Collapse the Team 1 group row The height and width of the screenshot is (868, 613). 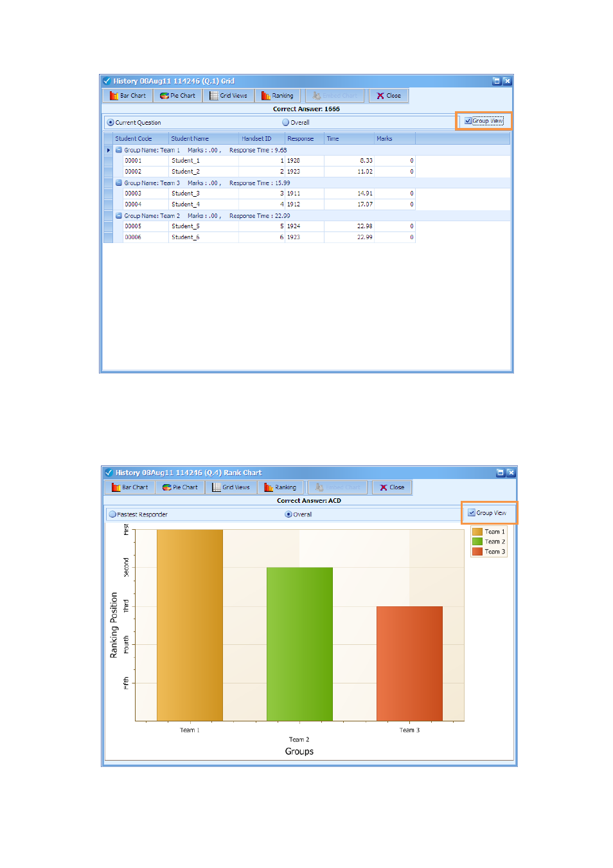click(x=119, y=150)
